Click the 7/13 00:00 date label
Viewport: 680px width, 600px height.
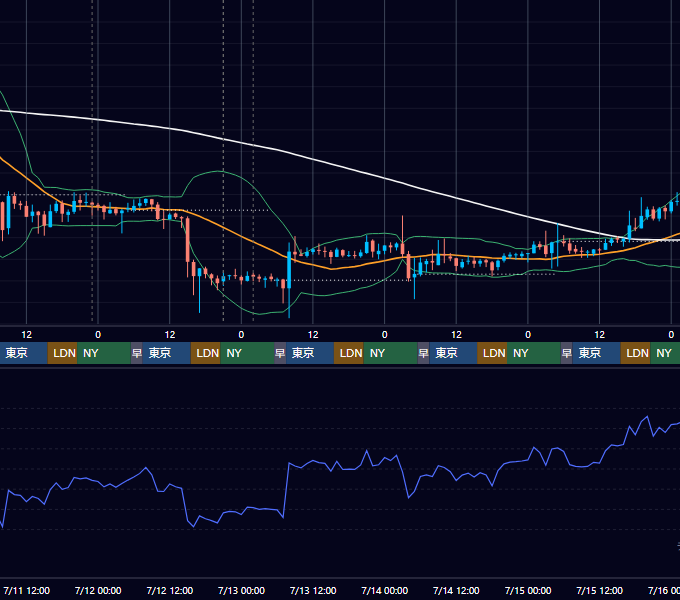(x=241, y=590)
